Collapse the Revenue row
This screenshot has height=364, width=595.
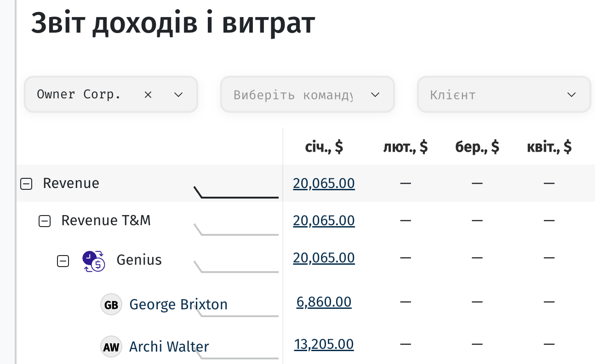pyautogui.click(x=27, y=184)
